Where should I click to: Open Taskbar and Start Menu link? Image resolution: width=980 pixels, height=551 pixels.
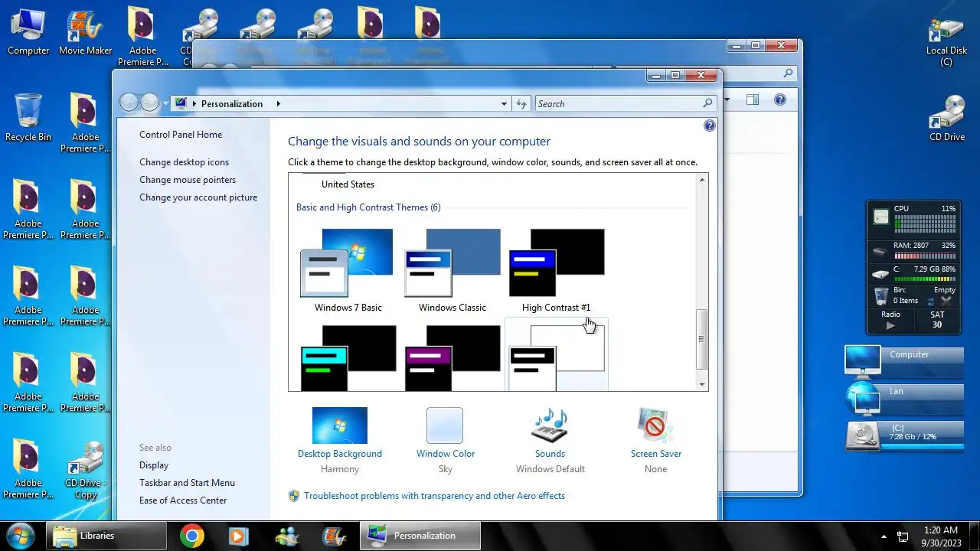(x=187, y=483)
